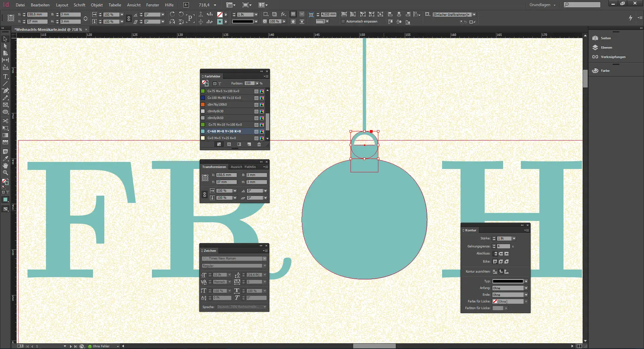Open the Objekt menu

(97, 5)
